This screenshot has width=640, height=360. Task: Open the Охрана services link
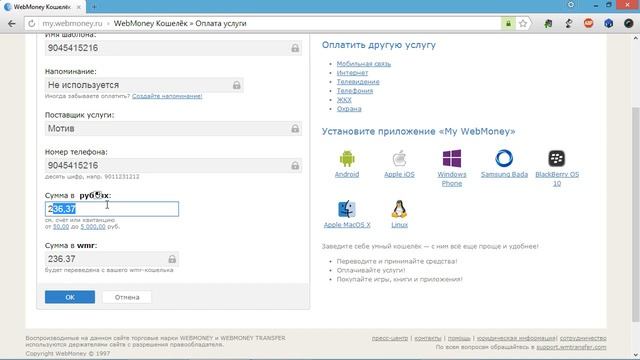pos(349,109)
